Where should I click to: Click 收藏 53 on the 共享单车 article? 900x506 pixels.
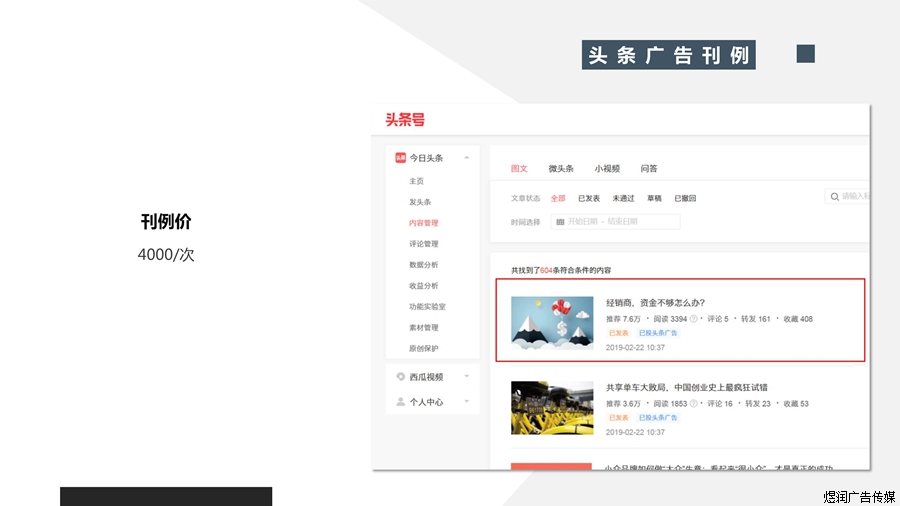point(796,404)
